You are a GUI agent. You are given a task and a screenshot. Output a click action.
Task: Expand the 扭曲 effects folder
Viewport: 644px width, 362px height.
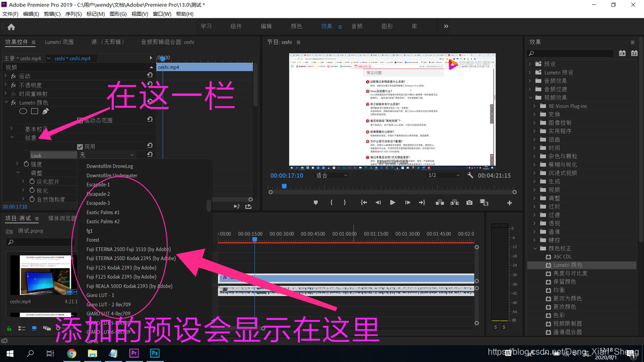[535, 139]
